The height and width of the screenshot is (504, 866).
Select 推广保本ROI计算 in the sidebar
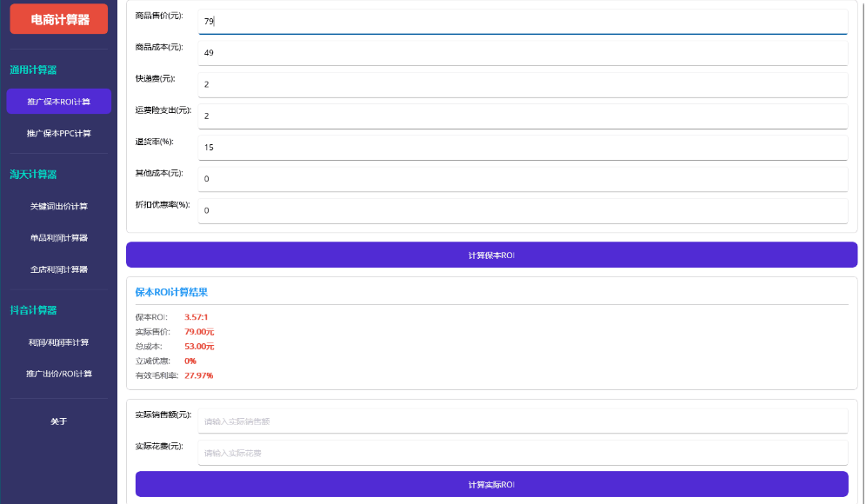pos(59,102)
